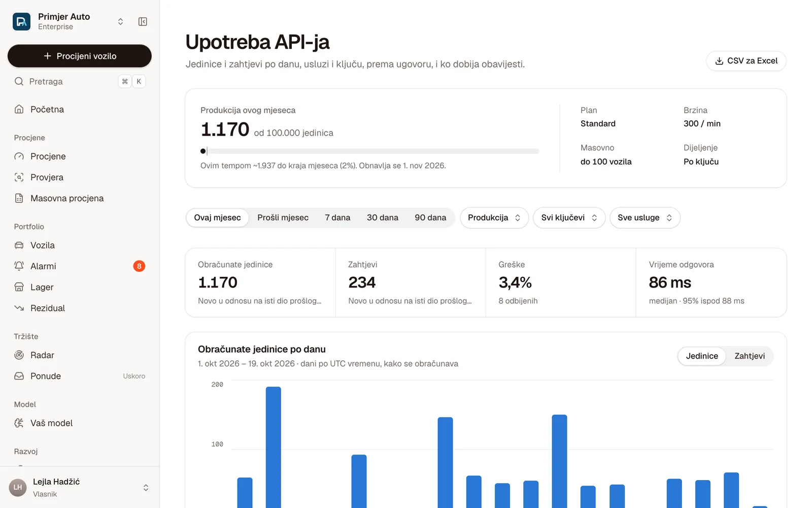This screenshot has width=812, height=508.
Task: Collapse the sidebar panel icon
Action: 143,21
